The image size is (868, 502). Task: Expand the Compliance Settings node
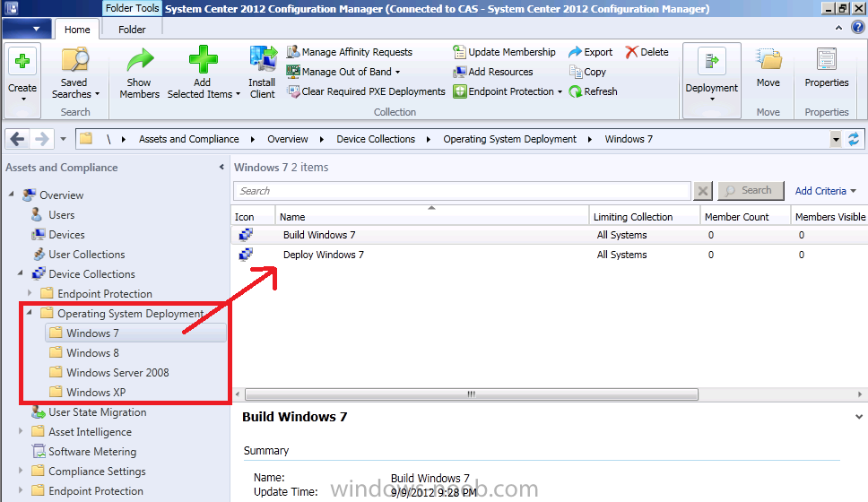(21, 471)
